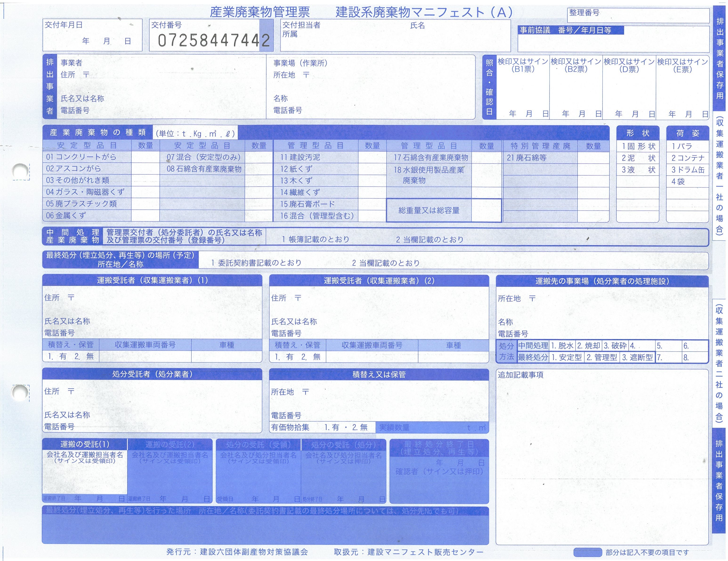Select intermediate treatment option 3. 破砕
728x561 pixels.
click(x=615, y=346)
